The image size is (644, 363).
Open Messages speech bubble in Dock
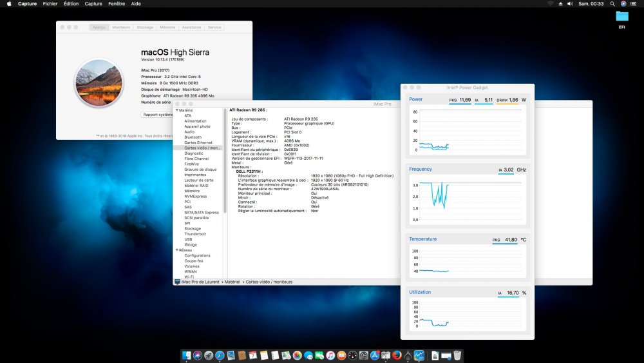pos(308,355)
